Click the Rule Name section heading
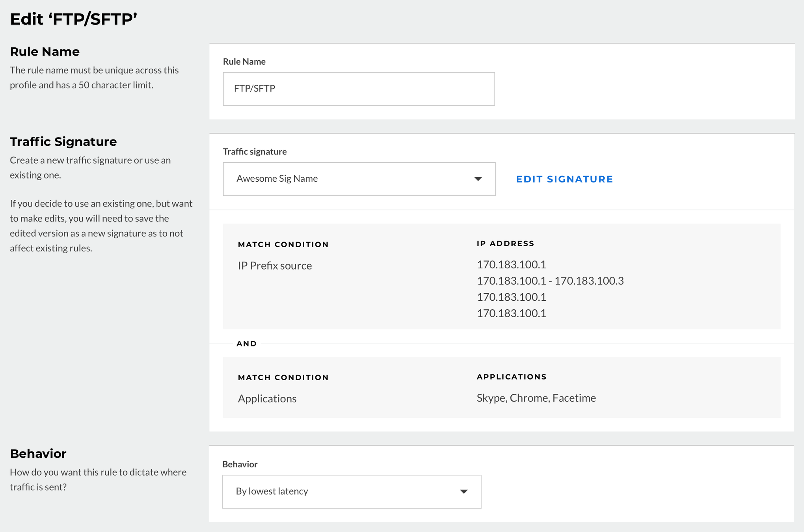The height and width of the screenshot is (532, 804). click(45, 52)
